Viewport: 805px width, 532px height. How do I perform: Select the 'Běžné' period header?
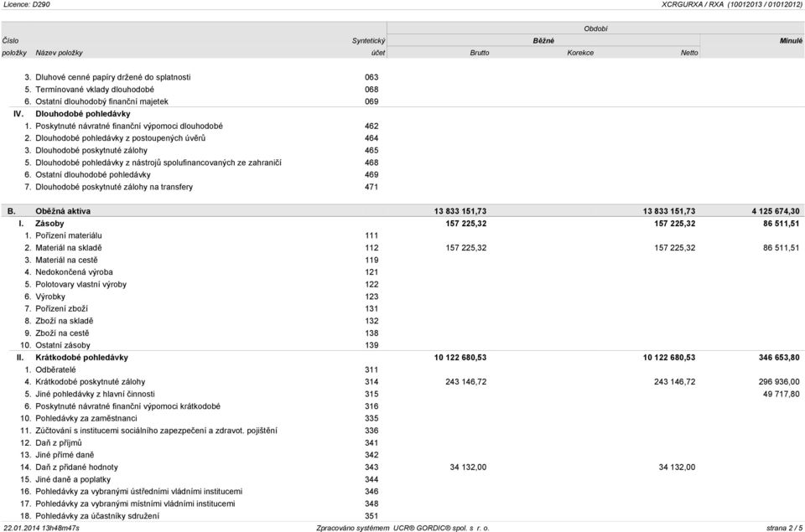click(x=543, y=40)
